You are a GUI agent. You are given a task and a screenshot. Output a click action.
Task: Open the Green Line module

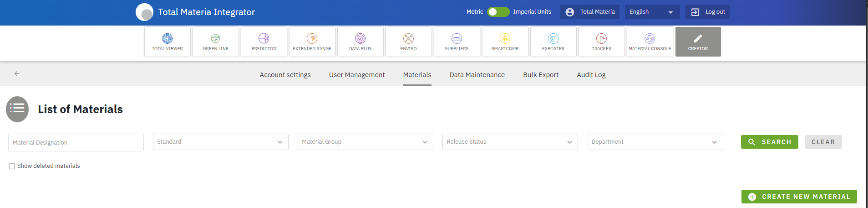tap(215, 42)
